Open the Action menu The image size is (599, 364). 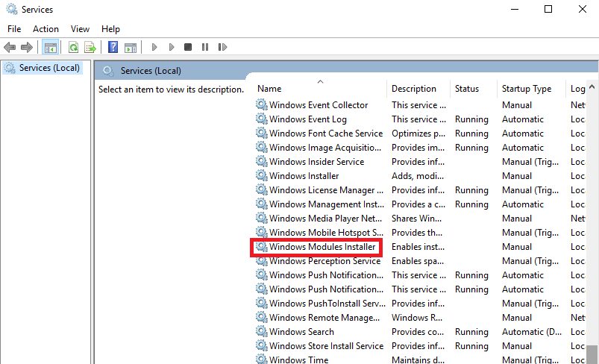tap(46, 29)
